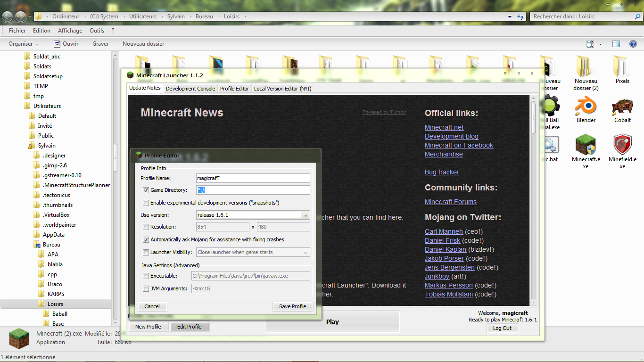Open the Organiser dropdown menu
This screenshot has width=644, height=362.
(x=24, y=44)
